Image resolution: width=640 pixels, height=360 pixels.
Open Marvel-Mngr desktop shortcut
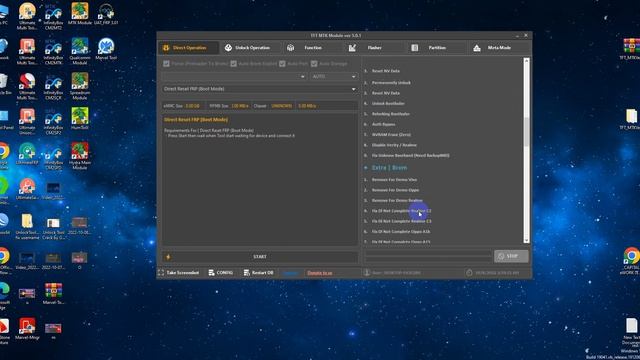[27, 329]
